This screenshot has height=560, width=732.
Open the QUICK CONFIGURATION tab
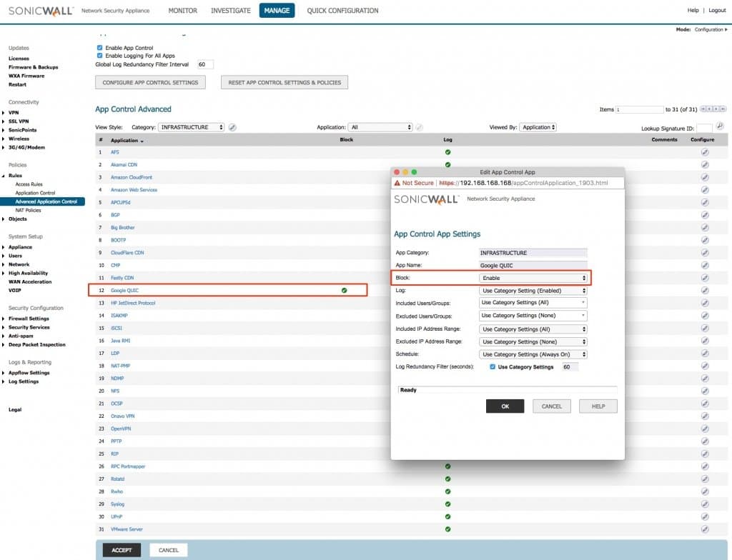pyautogui.click(x=342, y=10)
